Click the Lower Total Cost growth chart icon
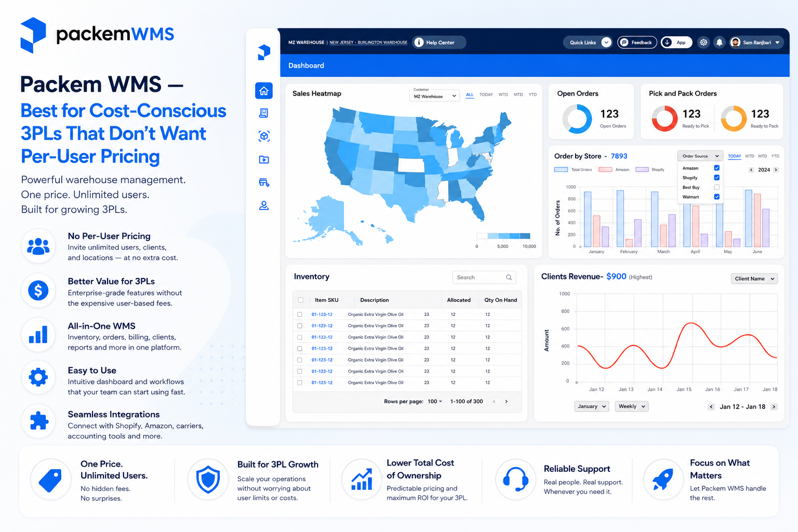798x532 pixels. [362, 479]
